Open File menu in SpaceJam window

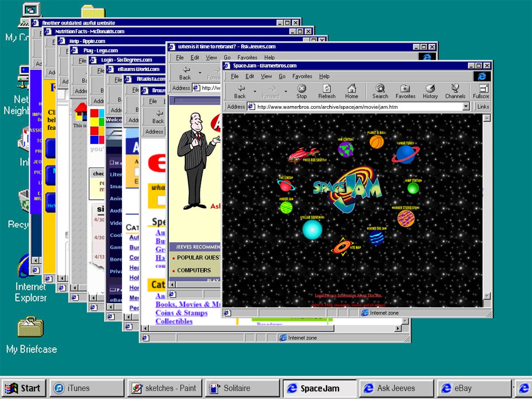(235, 76)
